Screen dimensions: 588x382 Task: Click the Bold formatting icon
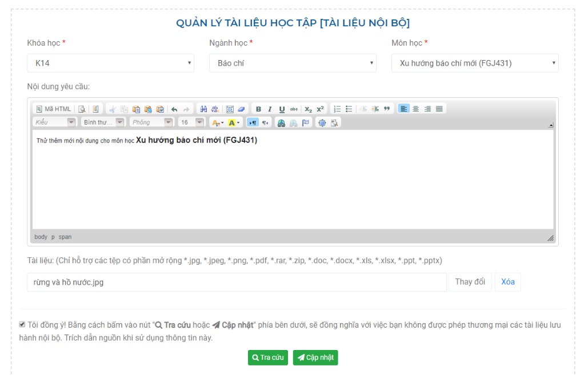click(258, 109)
